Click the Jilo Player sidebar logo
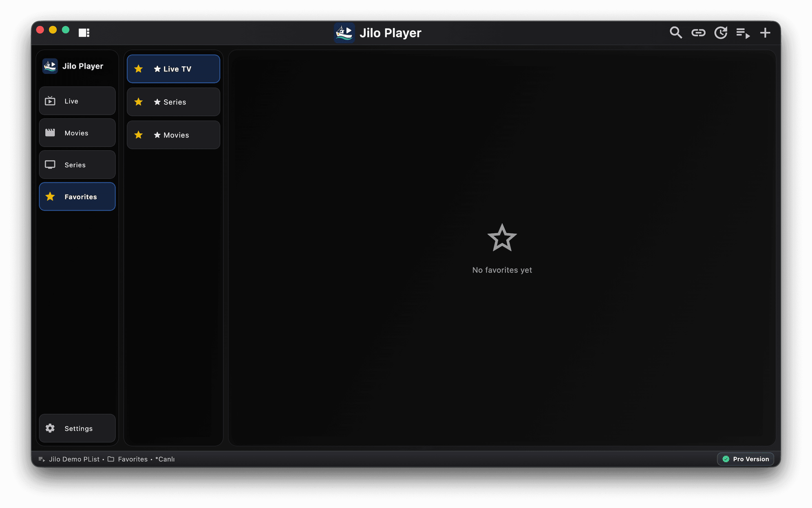 click(x=50, y=66)
